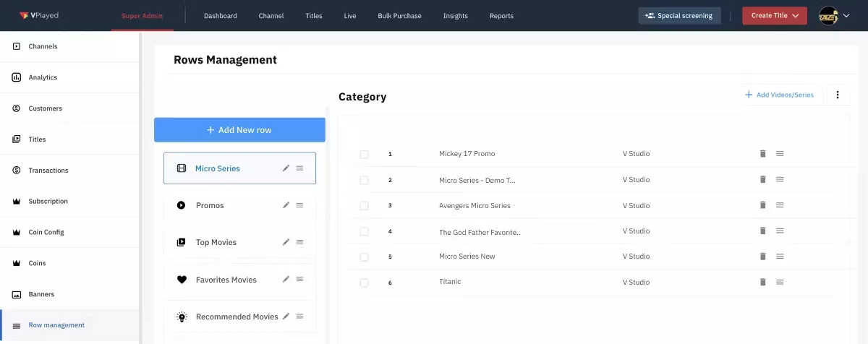Expand the Create Title dropdown

pyautogui.click(x=774, y=15)
